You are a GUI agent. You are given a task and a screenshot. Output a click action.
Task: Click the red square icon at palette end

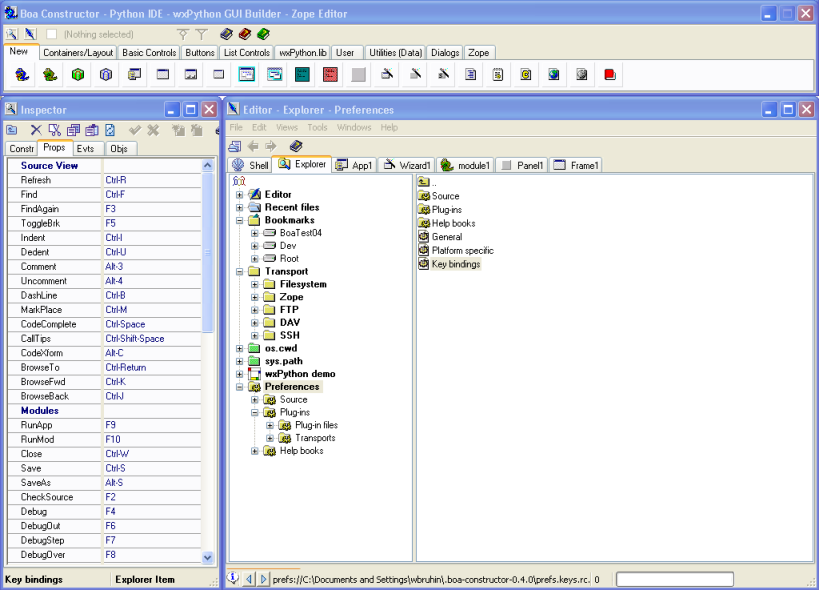[610, 74]
